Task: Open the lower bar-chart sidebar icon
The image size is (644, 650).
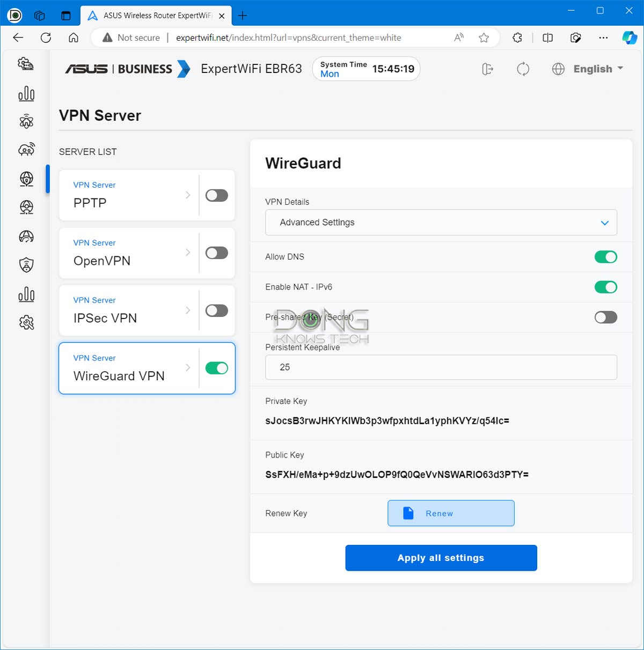Action: pos(26,294)
